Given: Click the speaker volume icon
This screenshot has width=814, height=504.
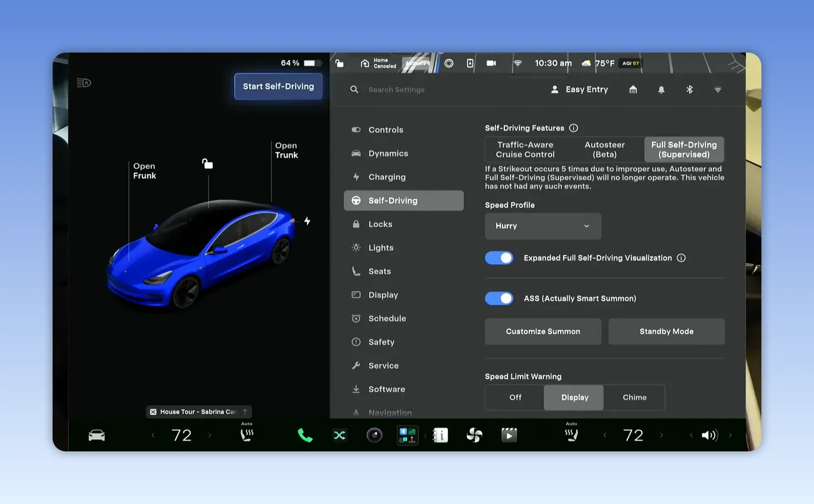Looking at the screenshot, I should (x=709, y=435).
